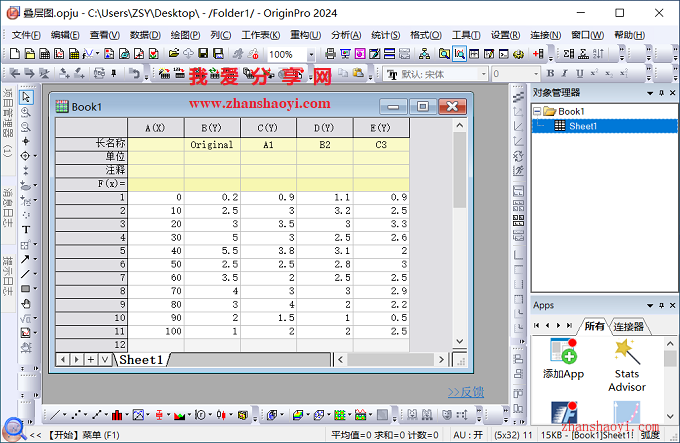Viewport: 680px width, 443px height.
Task: Click the Print icon
Action: click(x=330, y=54)
